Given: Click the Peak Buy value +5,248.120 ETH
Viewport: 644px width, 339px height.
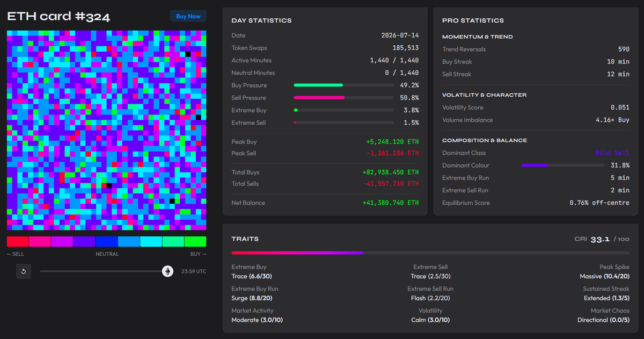Looking at the screenshot, I should pos(392,142).
